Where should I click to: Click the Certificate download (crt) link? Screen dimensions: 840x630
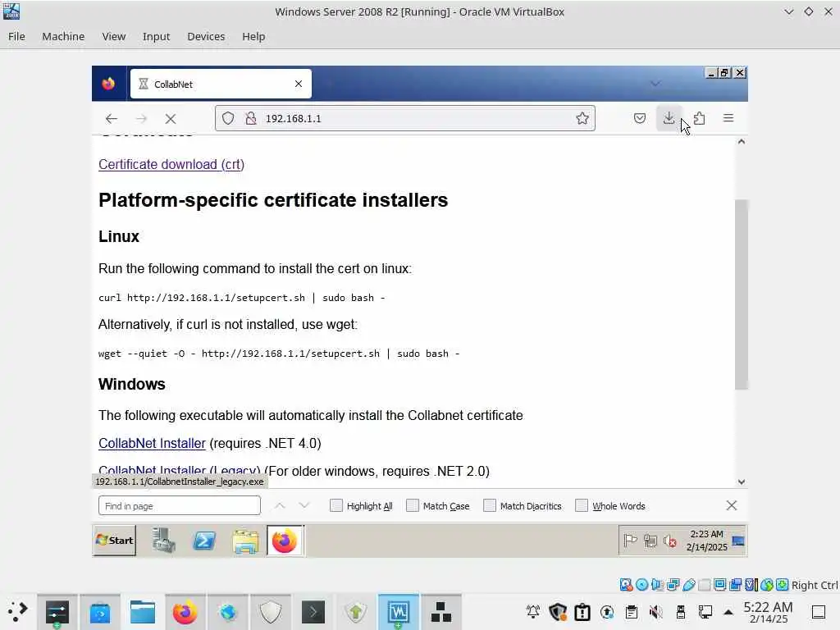(171, 164)
